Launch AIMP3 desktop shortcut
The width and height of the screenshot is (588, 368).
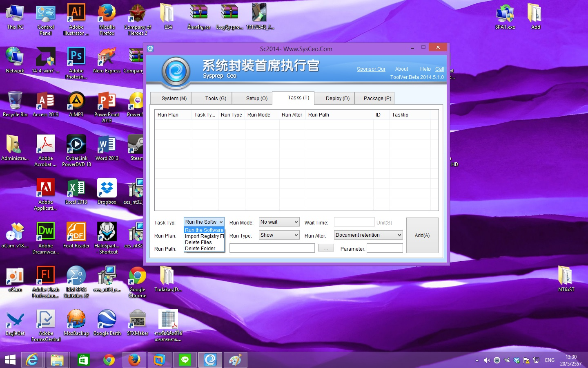tap(76, 104)
